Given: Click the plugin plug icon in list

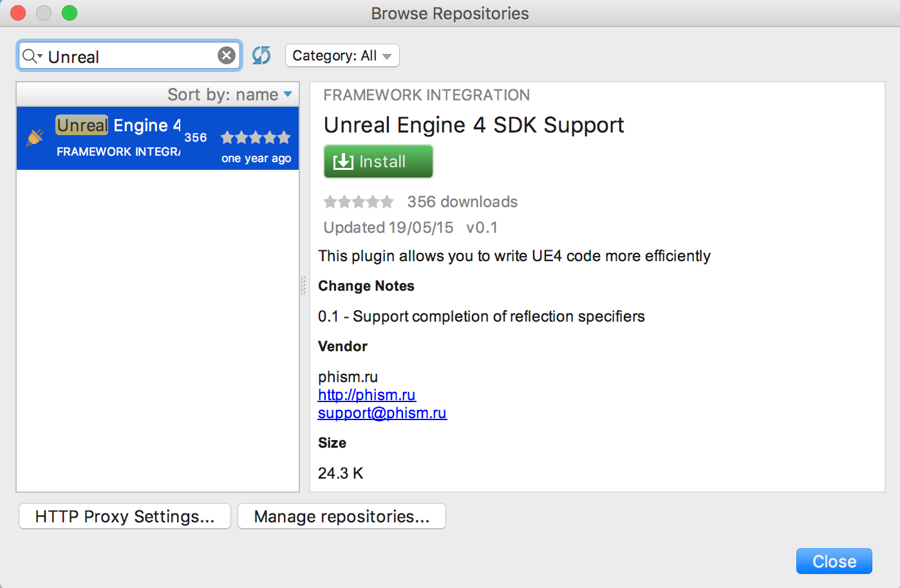Looking at the screenshot, I should (x=35, y=137).
